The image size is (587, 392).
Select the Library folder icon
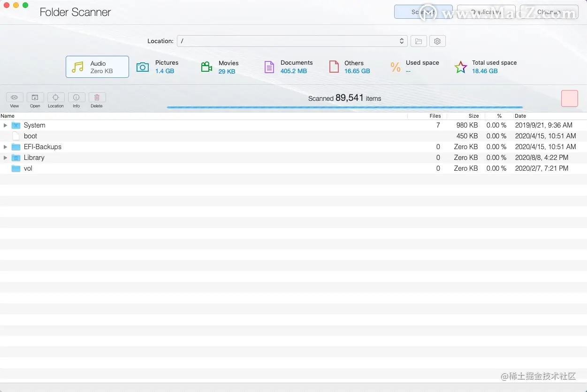tap(16, 158)
